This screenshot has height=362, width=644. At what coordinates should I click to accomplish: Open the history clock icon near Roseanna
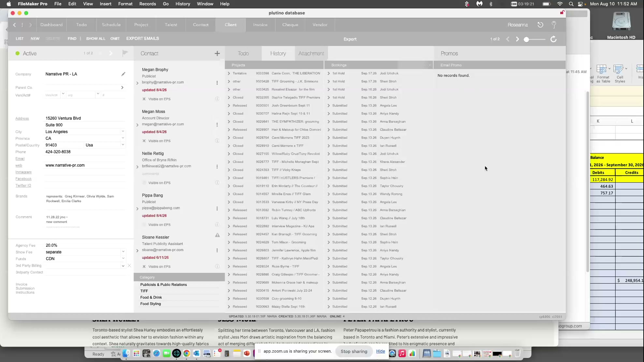click(x=540, y=25)
